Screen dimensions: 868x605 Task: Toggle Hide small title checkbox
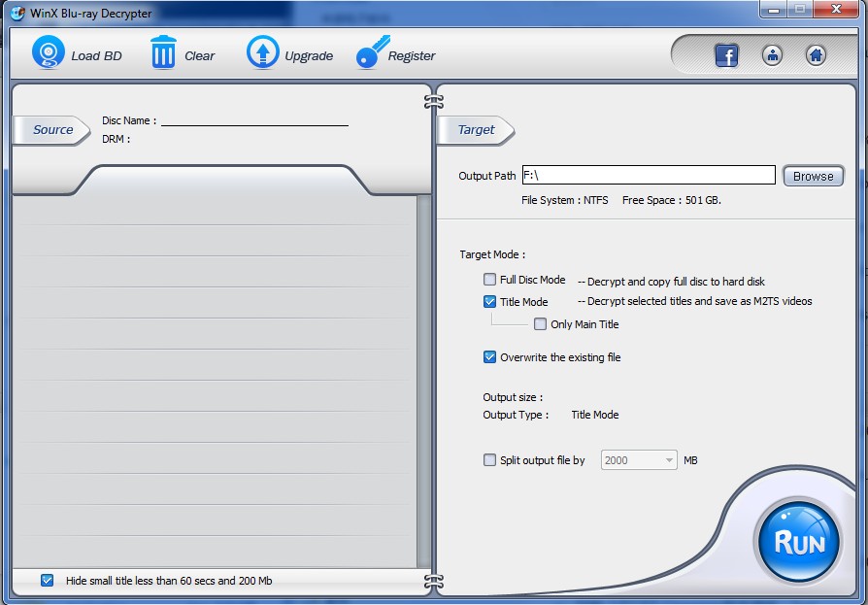coord(48,581)
